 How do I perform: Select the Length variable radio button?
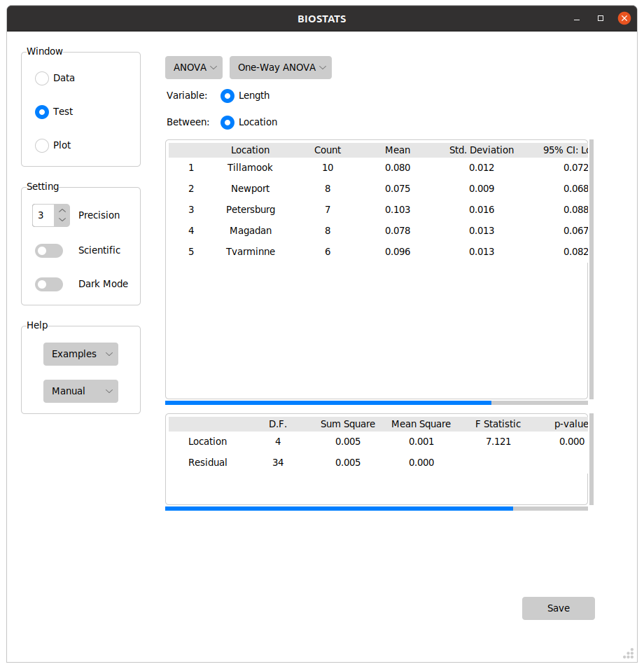coord(227,96)
